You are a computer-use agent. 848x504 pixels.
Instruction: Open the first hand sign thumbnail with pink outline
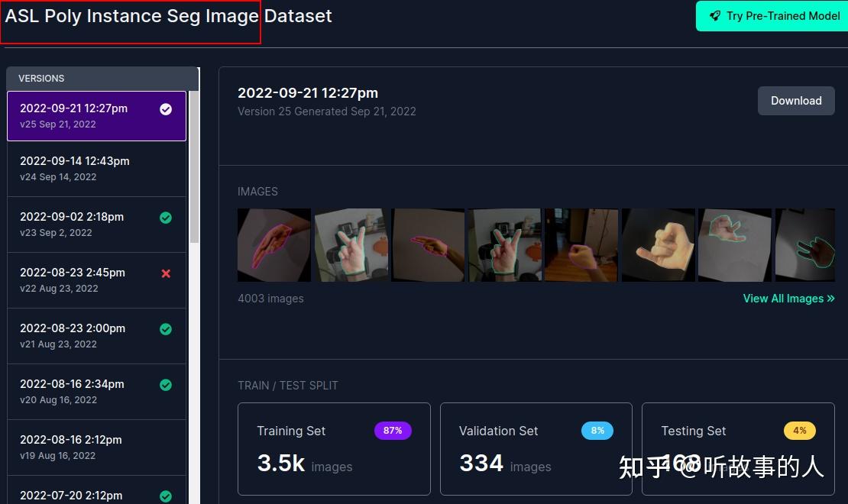(274, 245)
